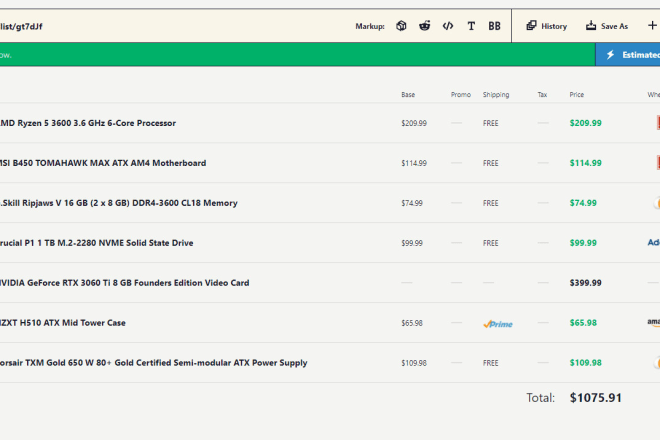Open GeForce RTX 3060 Ti video card link

[x=124, y=283]
